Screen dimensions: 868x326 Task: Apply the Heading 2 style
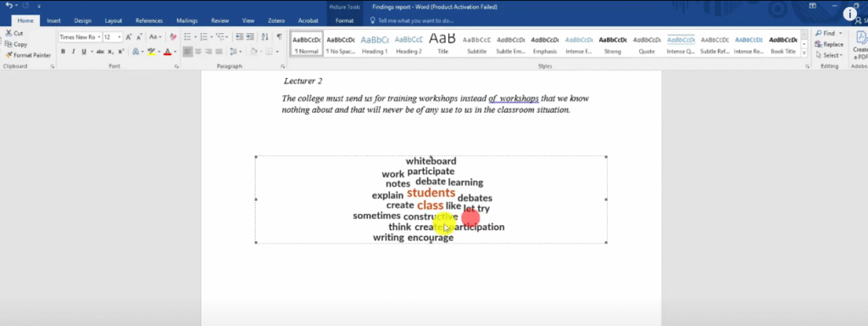click(x=409, y=44)
